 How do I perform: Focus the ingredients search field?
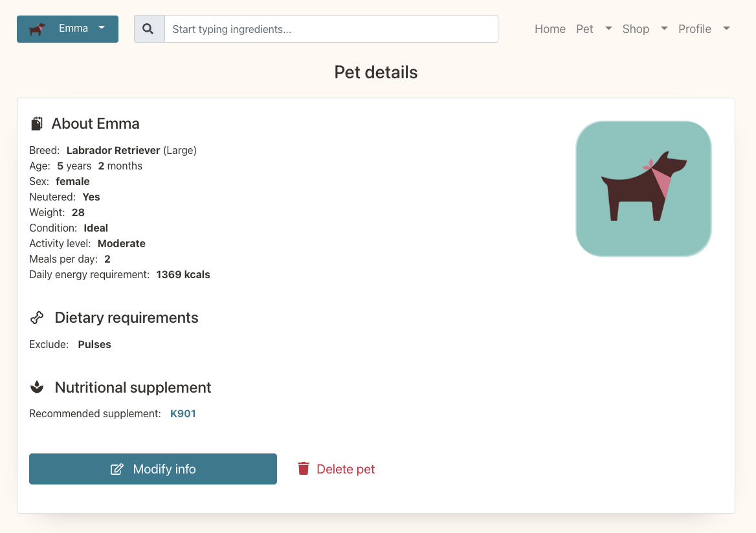point(331,29)
